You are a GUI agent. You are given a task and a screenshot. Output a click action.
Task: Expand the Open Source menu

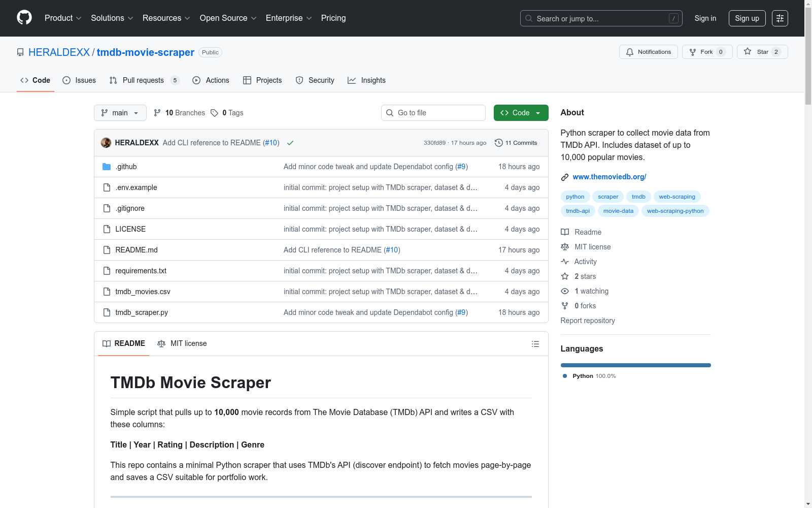[x=228, y=18]
